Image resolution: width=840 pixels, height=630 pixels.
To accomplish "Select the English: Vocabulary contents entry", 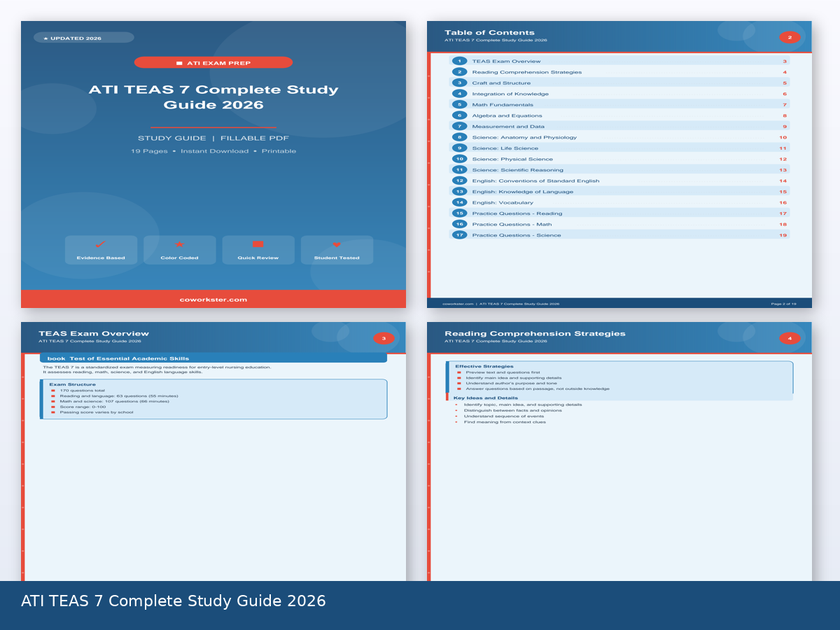I will (x=502, y=203).
